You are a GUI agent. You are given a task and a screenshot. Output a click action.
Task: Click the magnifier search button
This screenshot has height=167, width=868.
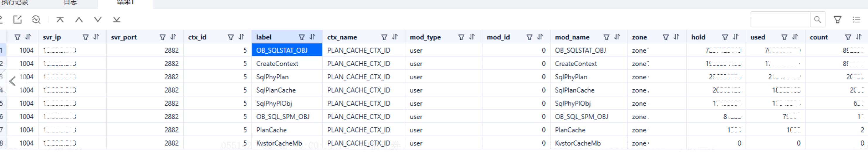click(x=817, y=20)
